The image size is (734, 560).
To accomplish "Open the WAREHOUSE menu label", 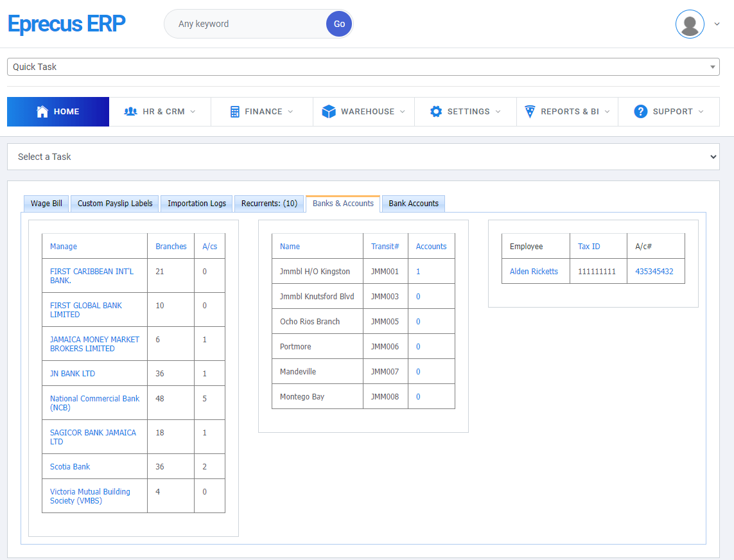I will click(367, 112).
